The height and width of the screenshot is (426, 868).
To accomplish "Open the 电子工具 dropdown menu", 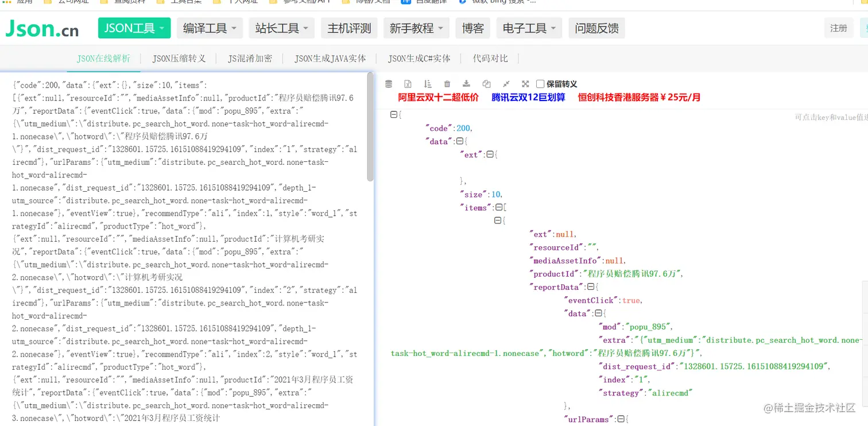I will (529, 28).
